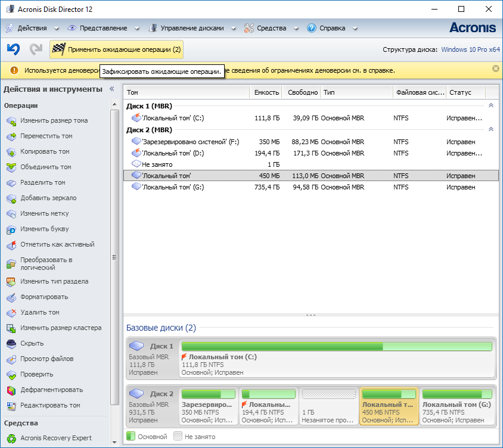Click the Change label icon (Изменить метку)
The image size is (503, 448).
tap(11, 214)
